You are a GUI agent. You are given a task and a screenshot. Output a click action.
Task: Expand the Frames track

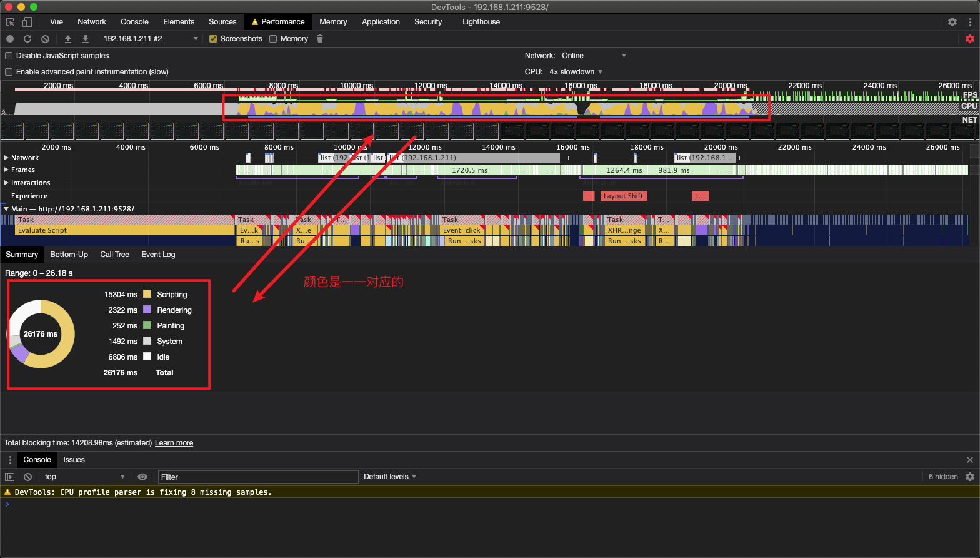click(6, 170)
